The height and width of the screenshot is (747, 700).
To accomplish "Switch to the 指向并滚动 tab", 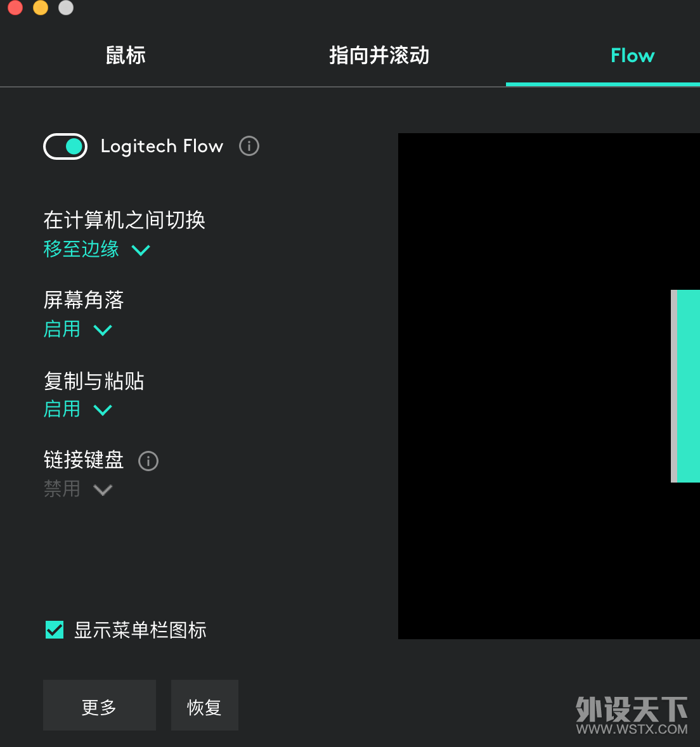I will (379, 55).
